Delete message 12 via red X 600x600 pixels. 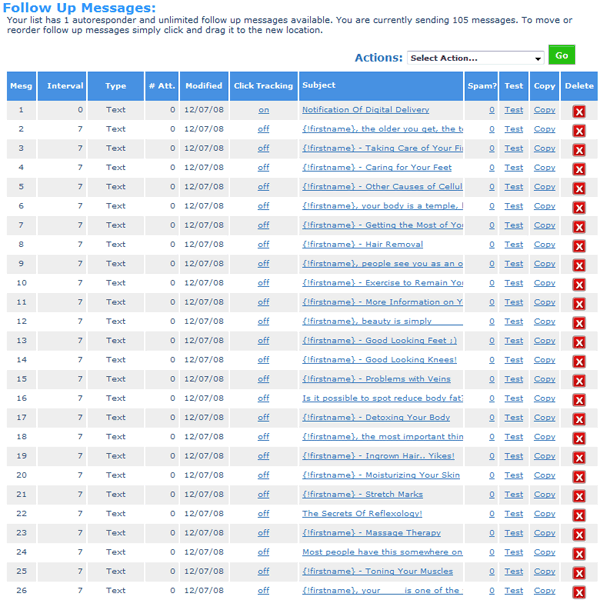(x=578, y=323)
